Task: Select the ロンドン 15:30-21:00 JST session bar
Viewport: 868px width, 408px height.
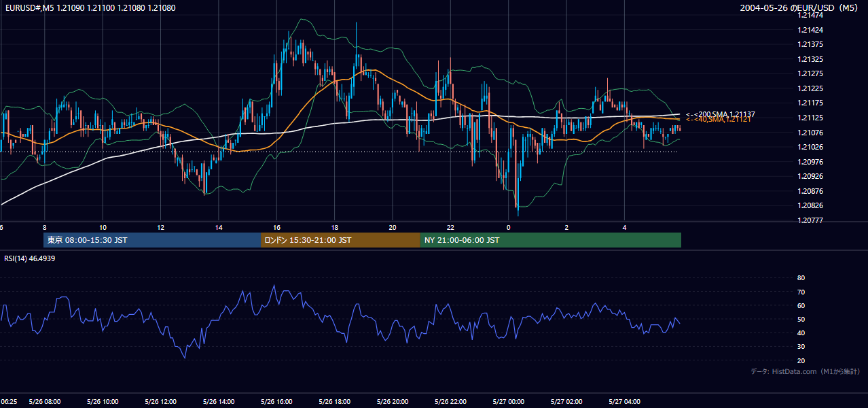Action: 340,240
